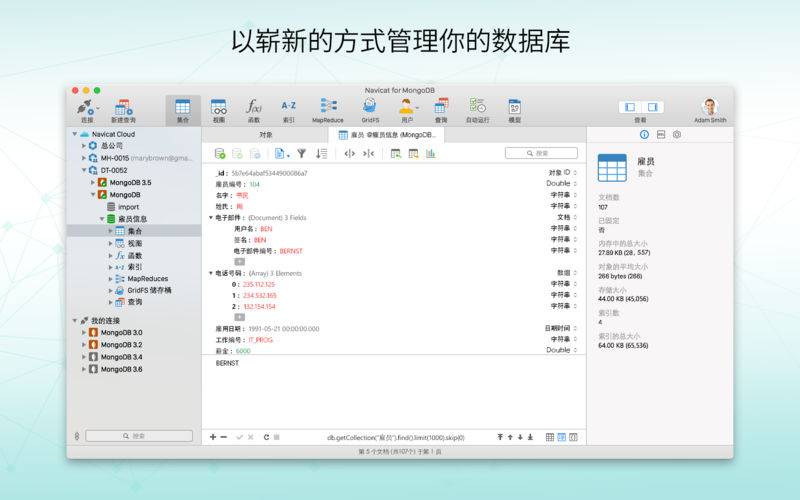Screen dimensions: 800x500
Task: Go to next document down arrow
Action: tap(520, 437)
